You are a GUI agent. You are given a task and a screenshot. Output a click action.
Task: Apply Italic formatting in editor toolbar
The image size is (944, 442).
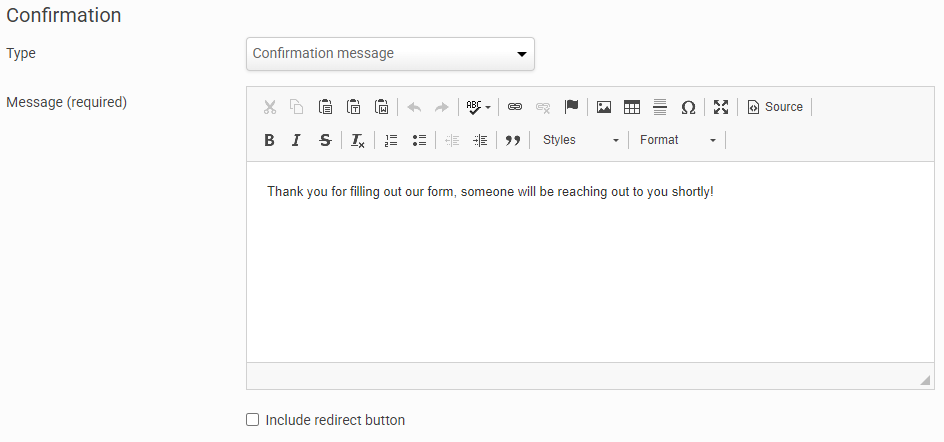tap(296, 140)
